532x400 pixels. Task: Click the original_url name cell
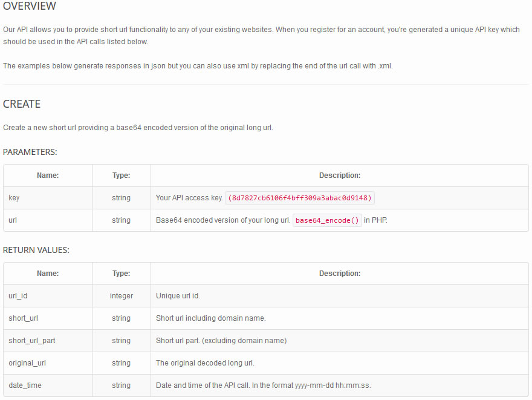point(48,363)
